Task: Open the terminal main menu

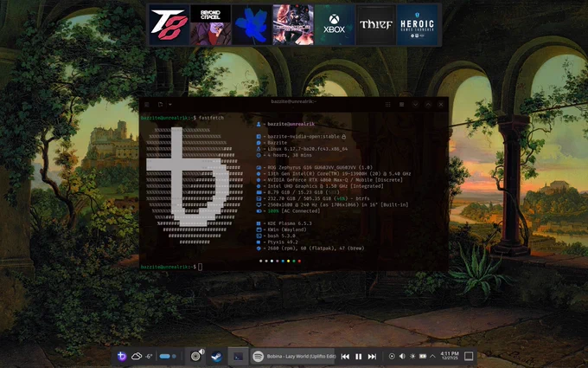Action: point(401,105)
